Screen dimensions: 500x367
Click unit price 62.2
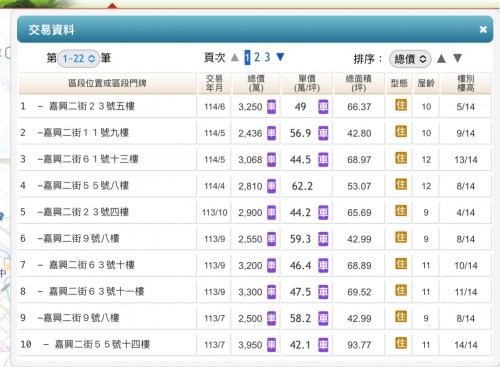point(302,186)
